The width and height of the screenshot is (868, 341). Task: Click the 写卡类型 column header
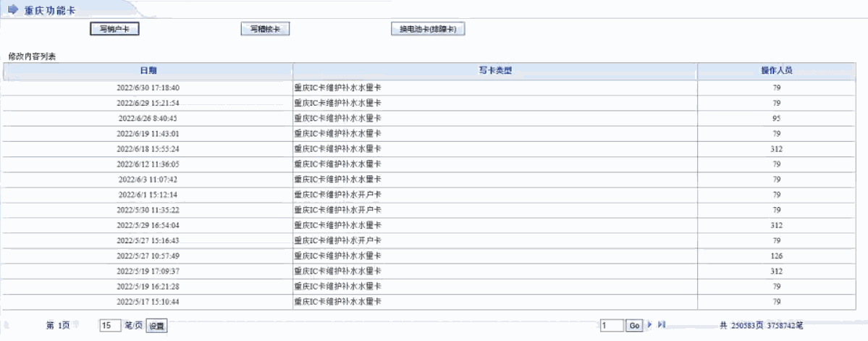tap(495, 70)
